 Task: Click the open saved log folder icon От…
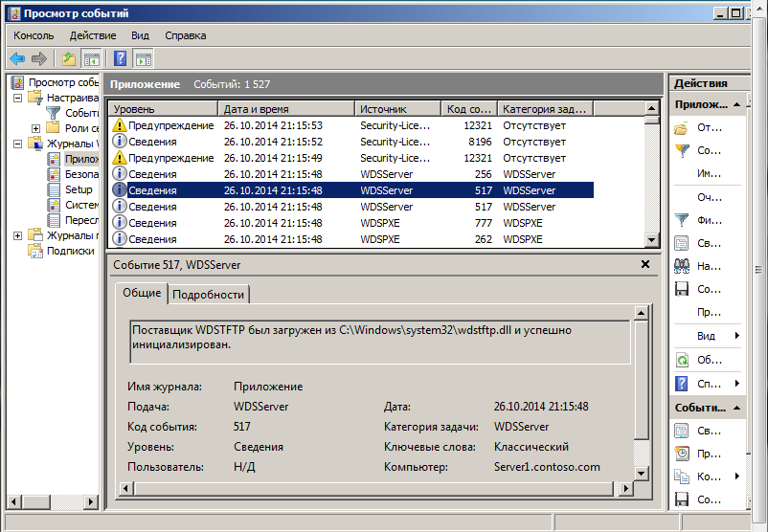[682, 128]
